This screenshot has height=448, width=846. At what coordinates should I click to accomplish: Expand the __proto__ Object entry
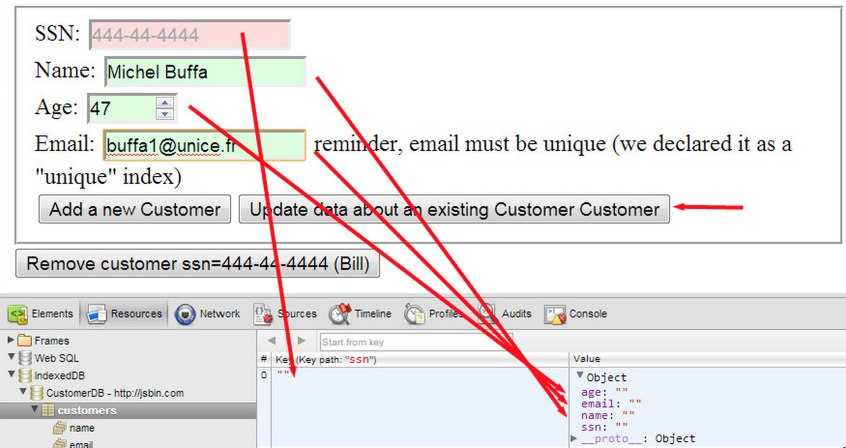click(573, 439)
